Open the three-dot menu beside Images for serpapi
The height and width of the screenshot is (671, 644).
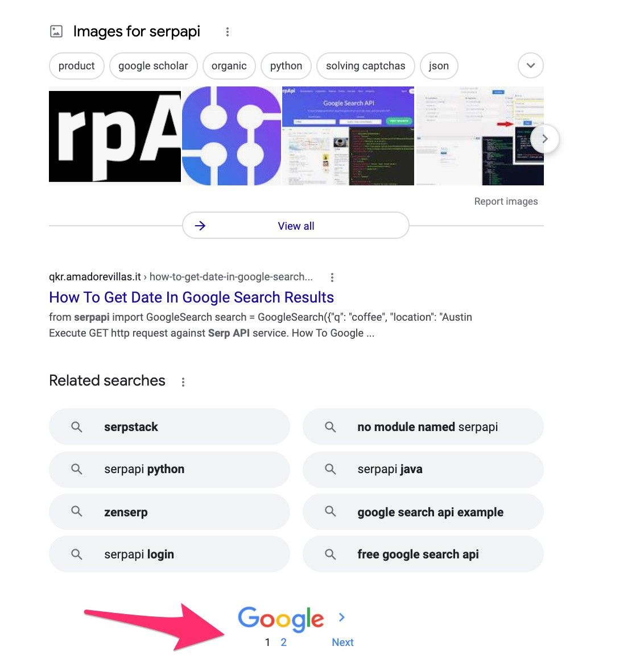(228, 32)
